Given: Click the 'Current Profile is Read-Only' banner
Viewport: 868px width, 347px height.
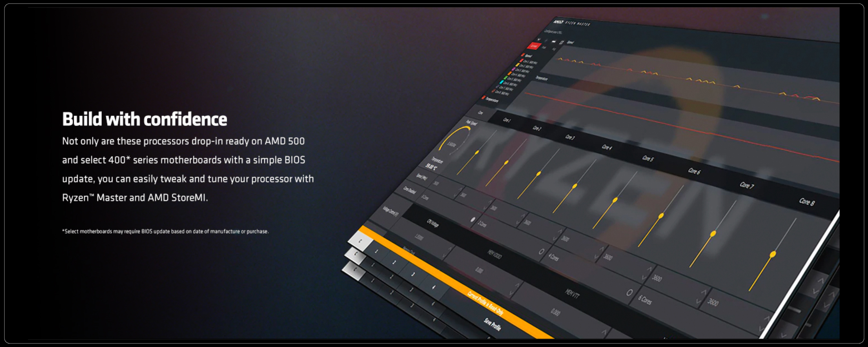Looking at the screenshot, I should 485,303.
